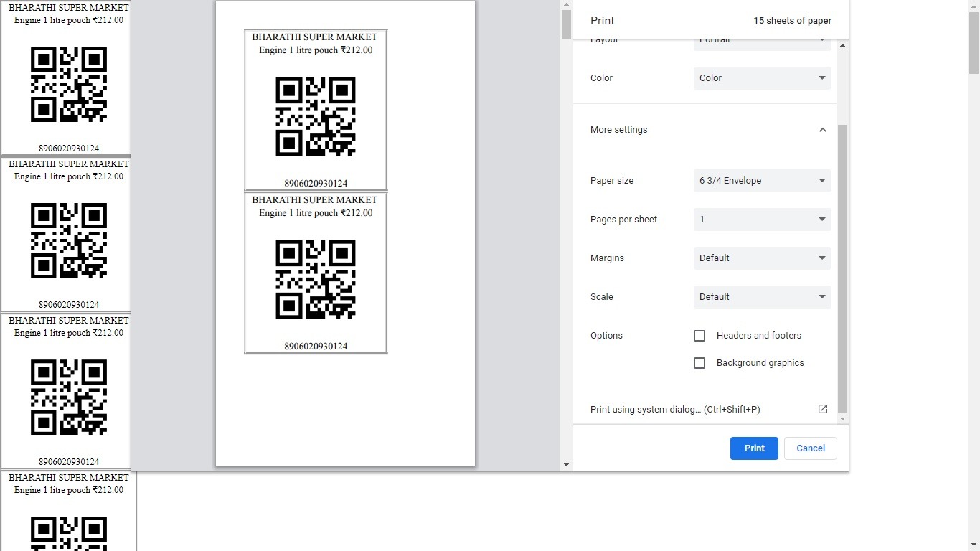Enable Headers and footers checkbox

click(699, 336)
